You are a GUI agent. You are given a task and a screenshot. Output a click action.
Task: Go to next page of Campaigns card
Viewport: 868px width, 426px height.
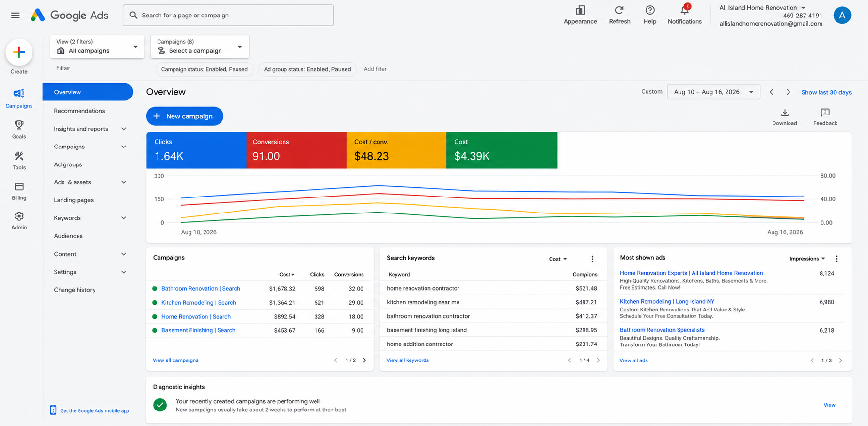(x=364, y=360)
